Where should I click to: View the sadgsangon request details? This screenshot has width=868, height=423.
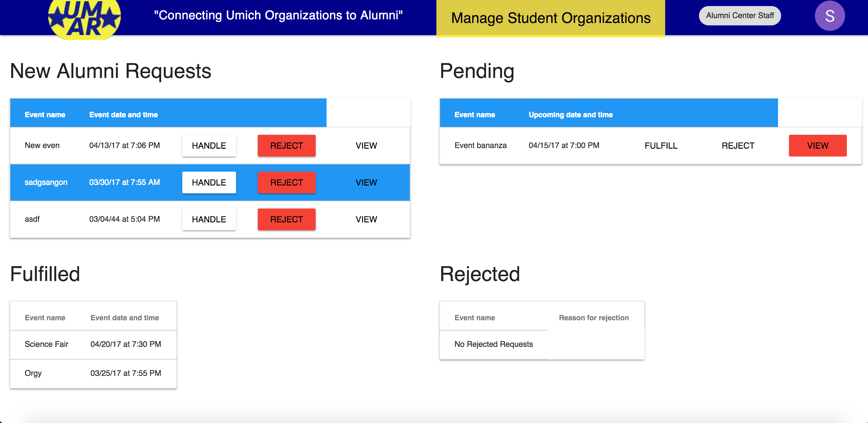(366, 182)
